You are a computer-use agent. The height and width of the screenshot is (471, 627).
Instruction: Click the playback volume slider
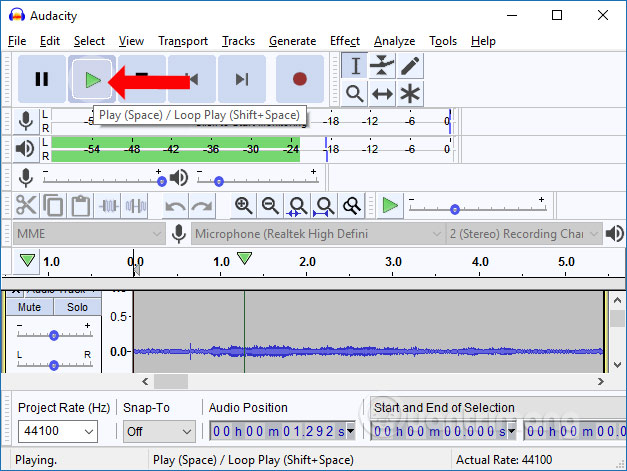pos(257,178)
